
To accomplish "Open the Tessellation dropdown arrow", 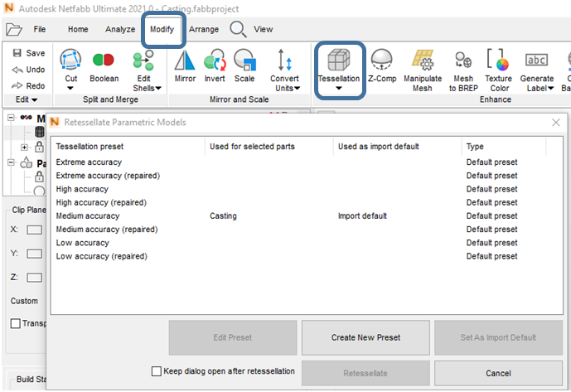I will (x=339, y=88).
